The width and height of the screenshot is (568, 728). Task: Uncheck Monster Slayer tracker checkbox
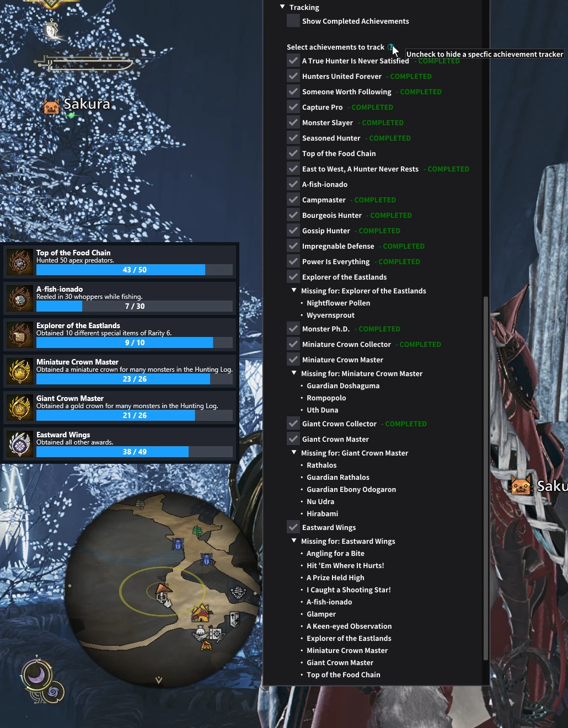[x=293, y=122]
